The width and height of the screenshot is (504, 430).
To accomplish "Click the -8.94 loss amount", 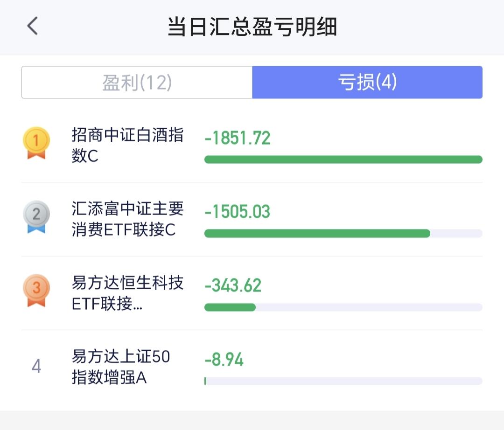I will [x=224, y=360].
